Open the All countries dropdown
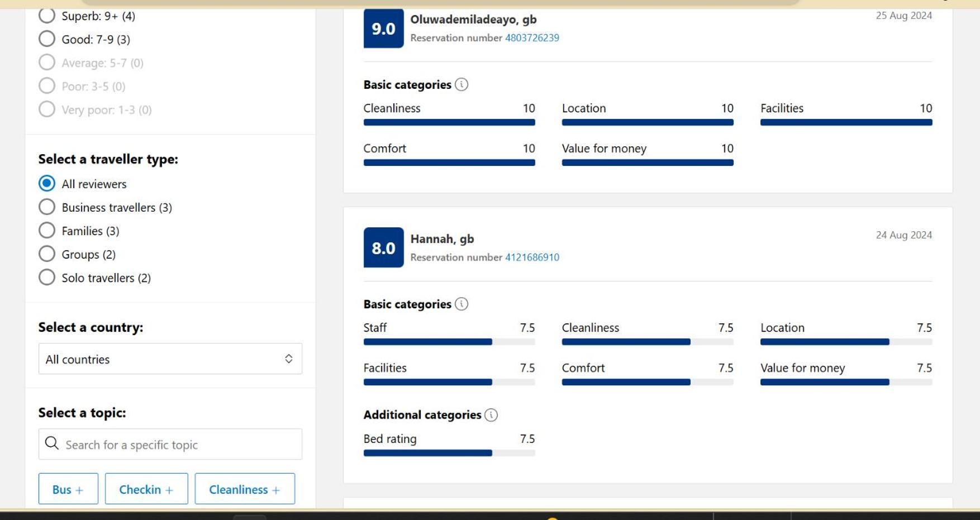 point(170,359)
